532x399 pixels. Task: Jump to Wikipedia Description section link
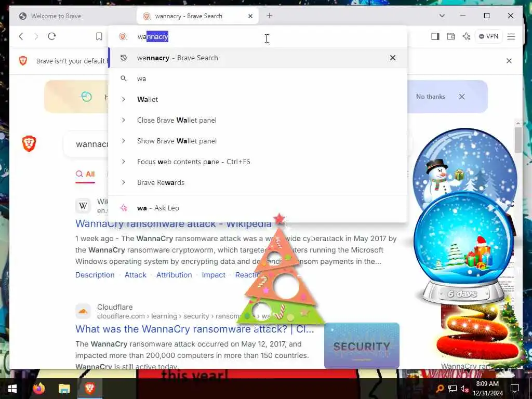coord(95,275)
